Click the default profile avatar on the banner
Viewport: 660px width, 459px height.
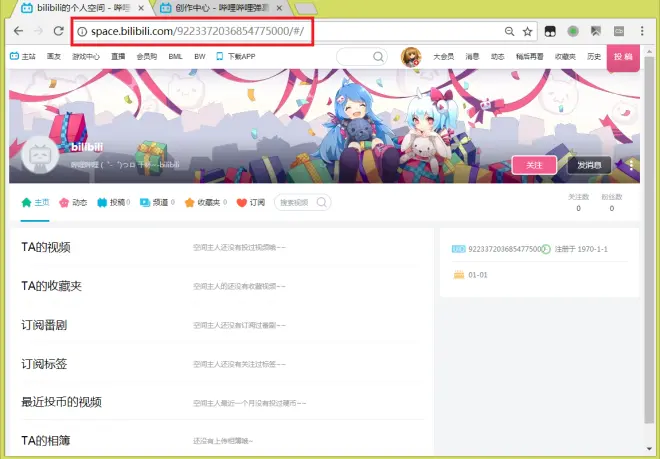(40, 155)
